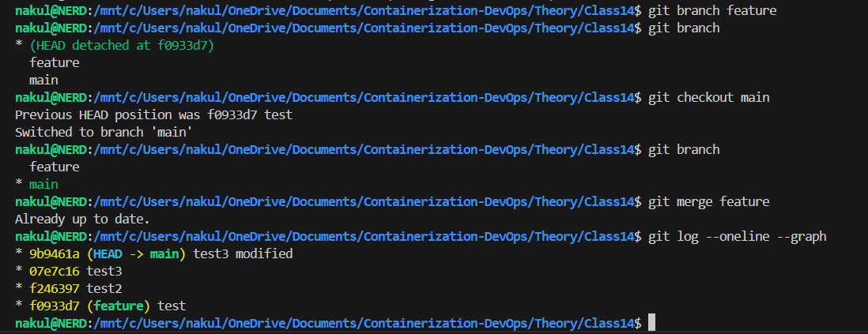Image resolution: width=868 pixels, height=334 pixels.
Task: Click the nakul@NERD prompt on last line
Action: [x=51, y=323]
